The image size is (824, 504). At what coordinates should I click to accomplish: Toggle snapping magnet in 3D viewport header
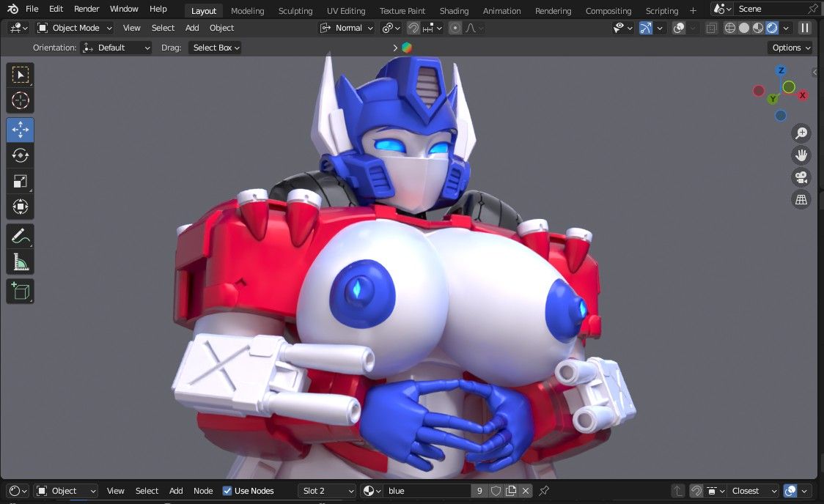(413, 28)
